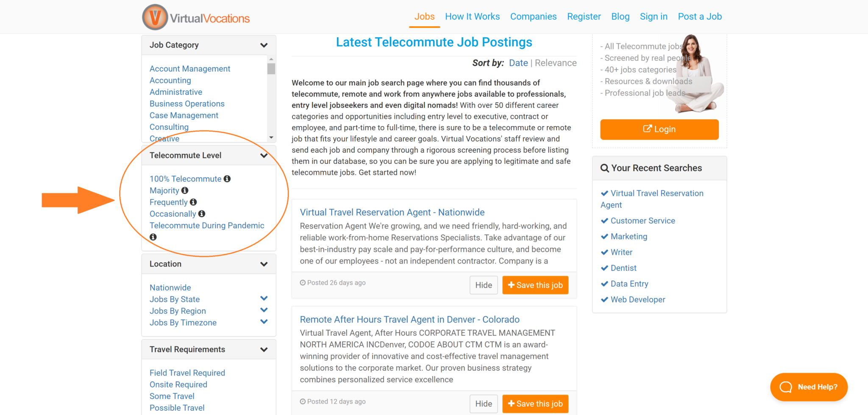This screenshot has width=868, height=415.
Task: Click Job Category list scrollbar up arrow
Action: coord(271,59)
